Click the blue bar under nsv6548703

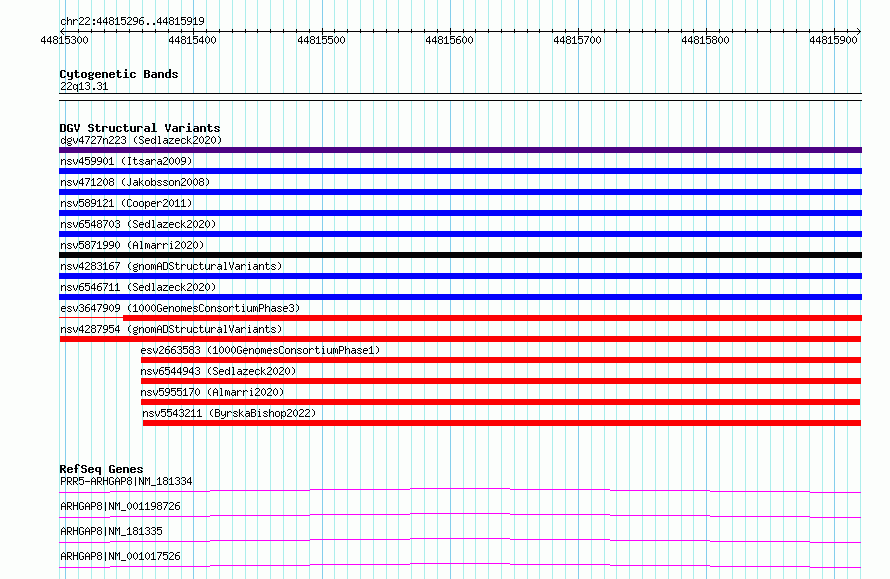pos(460,234)
